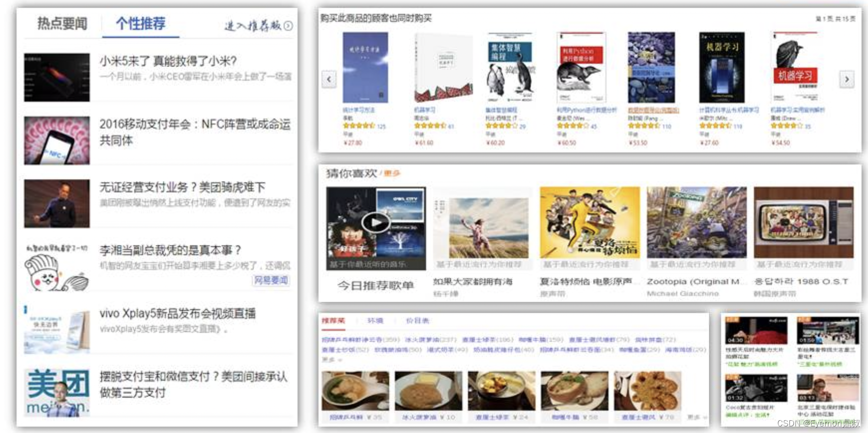Play the video thumbnail lasting 01:59
The image size is (868, 433).
828,330
